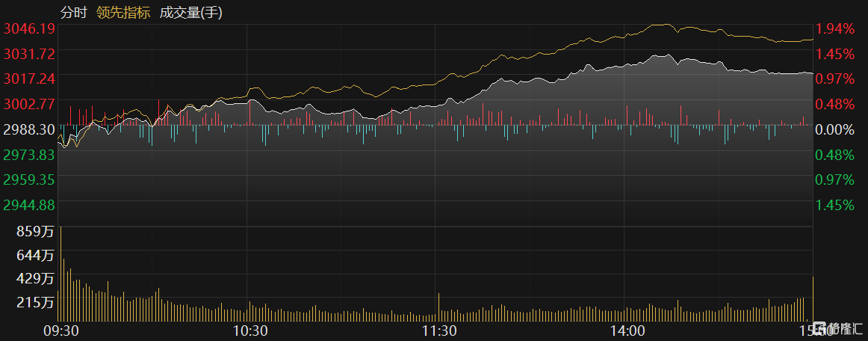Click the 分时 chart tab
Screen dimensions: 868x341
(x=73, y=12)
